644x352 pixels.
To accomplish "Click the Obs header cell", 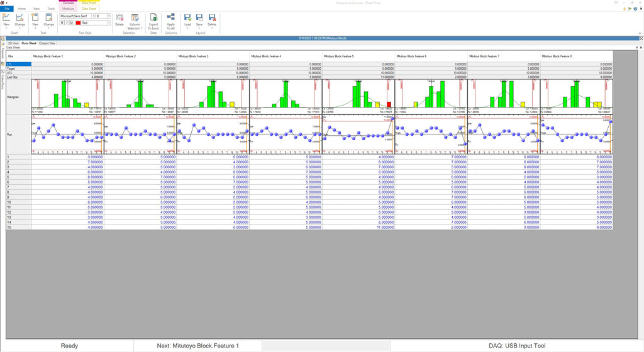I will click(x=18, y=56).
